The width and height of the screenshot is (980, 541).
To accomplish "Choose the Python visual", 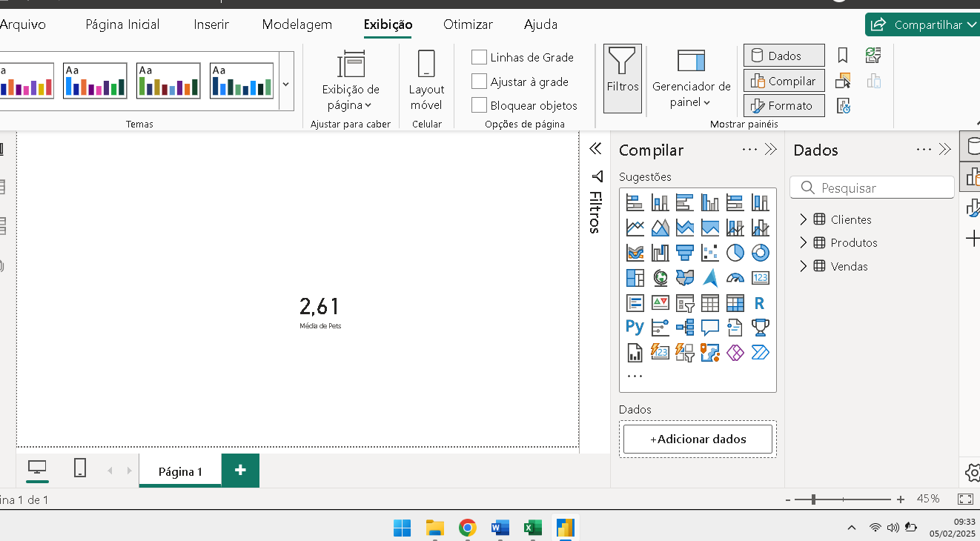I will click(635, 327).
